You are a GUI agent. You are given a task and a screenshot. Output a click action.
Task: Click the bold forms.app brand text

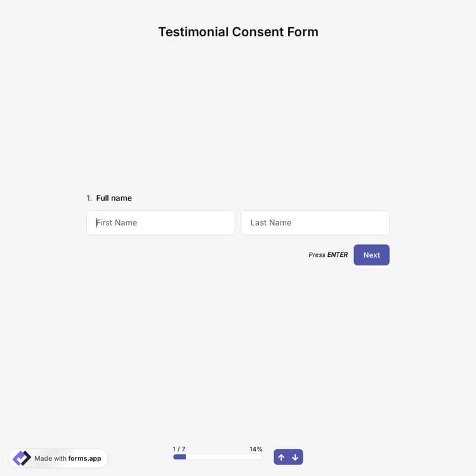coord(84,458)
